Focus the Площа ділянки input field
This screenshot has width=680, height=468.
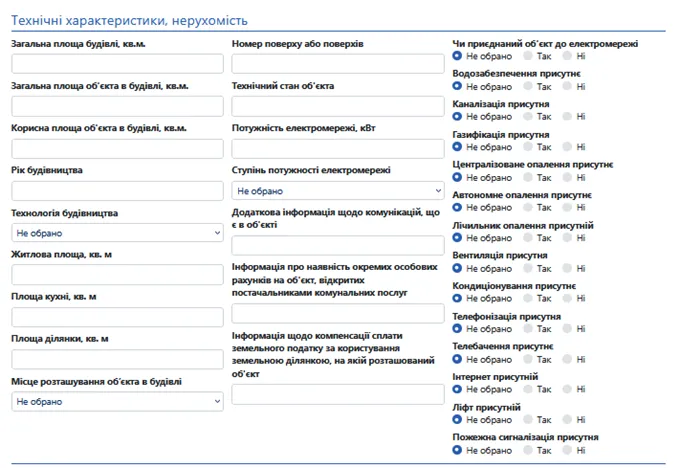pyautogui.click(x=117, y=359)
